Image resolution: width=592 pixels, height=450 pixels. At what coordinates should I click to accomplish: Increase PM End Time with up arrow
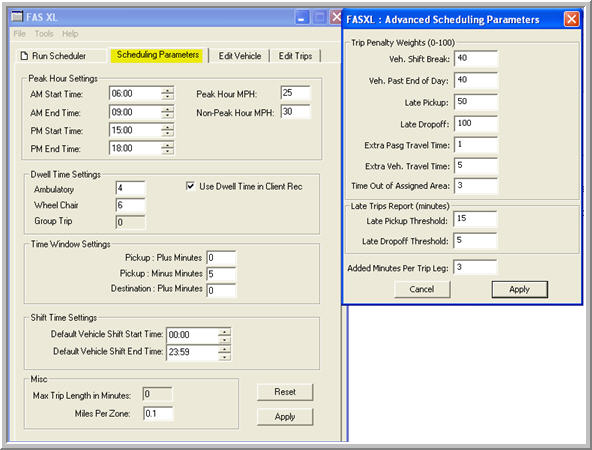coord(167,145)
